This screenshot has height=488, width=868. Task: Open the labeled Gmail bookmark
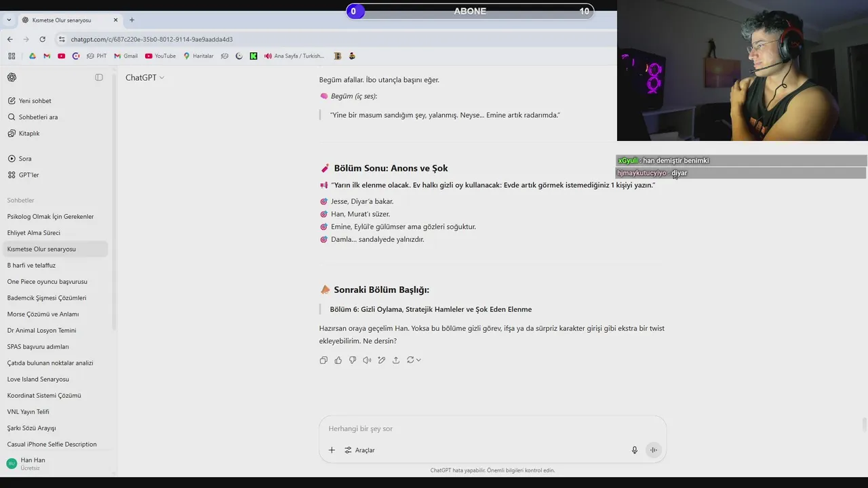[x=126, y=56]
